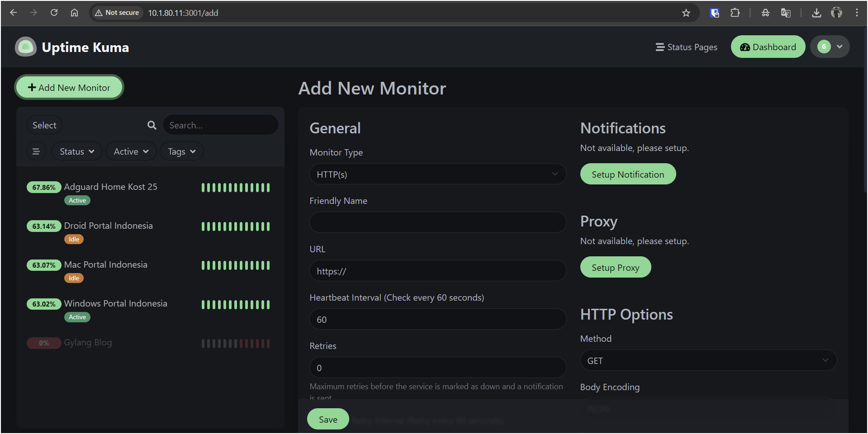This screenshot has height=434, width=868.
Task: Click the Idle tag under Droid Portal
Action: coord(74,239)
